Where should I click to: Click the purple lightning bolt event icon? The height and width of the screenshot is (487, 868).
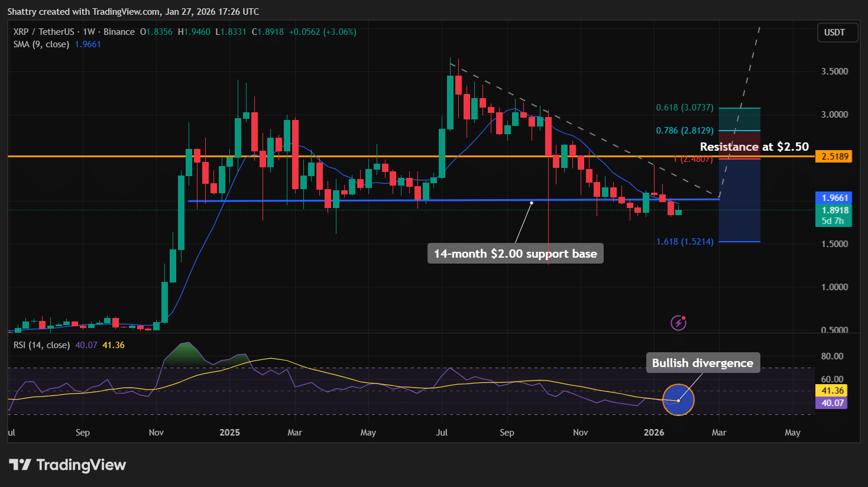[x=678, y=323]
